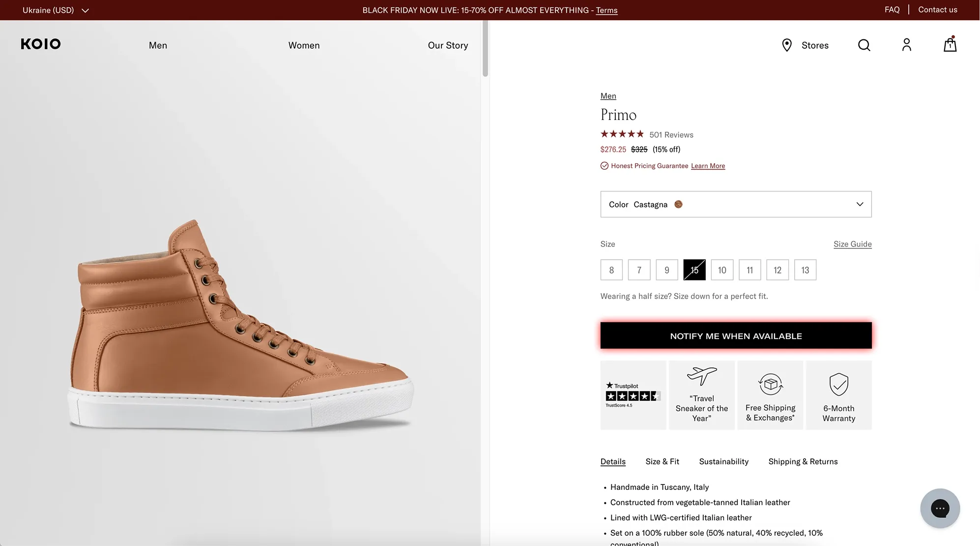980x546 pixels.
Task: Click the Stores location pin icon
Action: pos(787,45)
